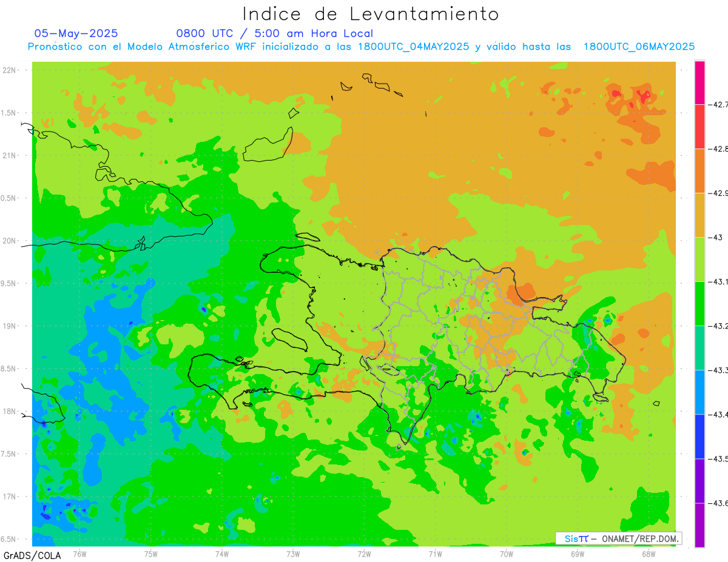The image size is (728, 562).
Task: Click the '75W' longitude label
Action: 150,554
